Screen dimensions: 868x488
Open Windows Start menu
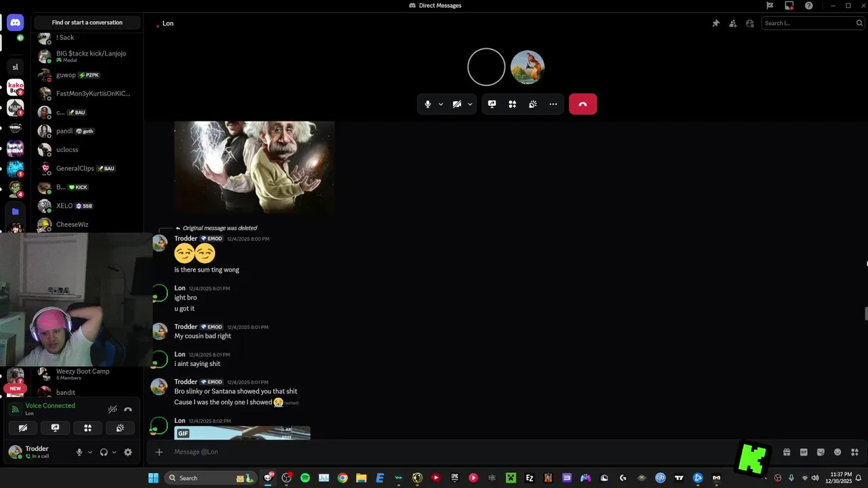[x=153, y=478]
